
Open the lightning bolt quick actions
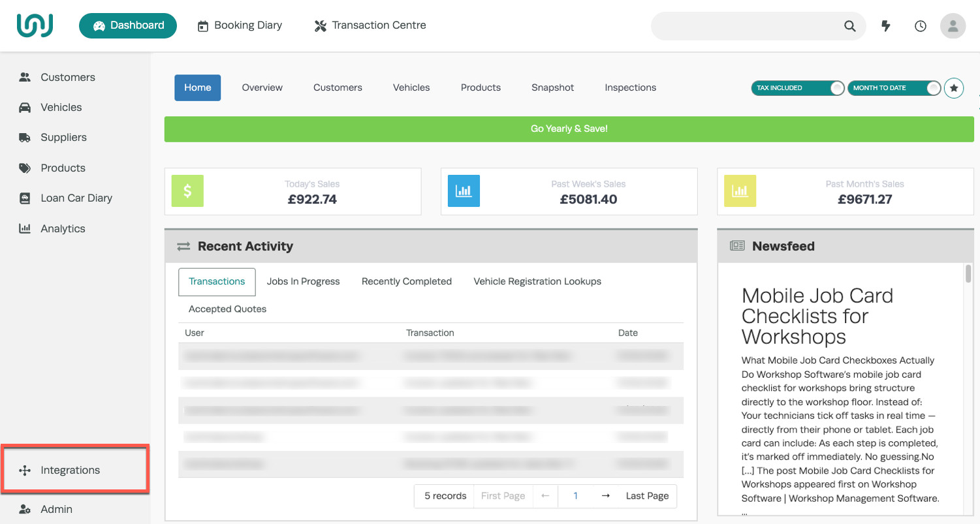pos(886,26)
